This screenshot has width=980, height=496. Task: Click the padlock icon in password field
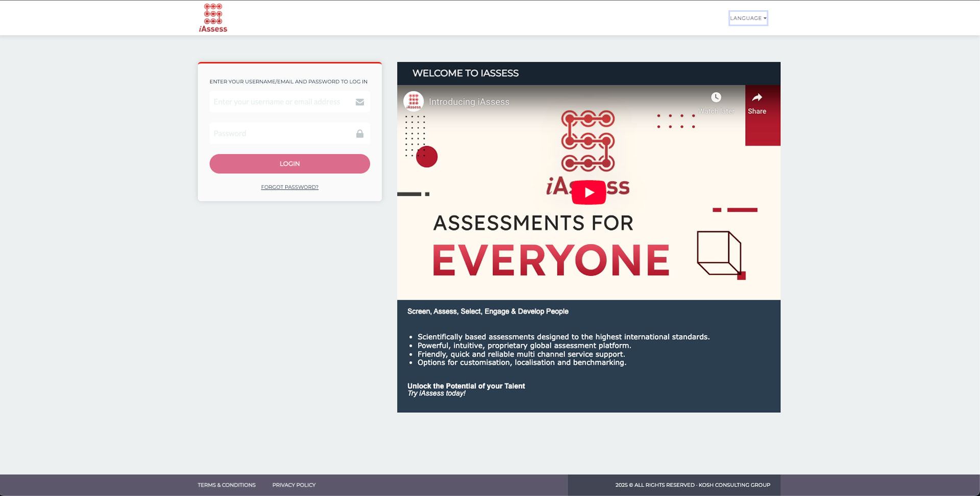click(x=360, y=134)
